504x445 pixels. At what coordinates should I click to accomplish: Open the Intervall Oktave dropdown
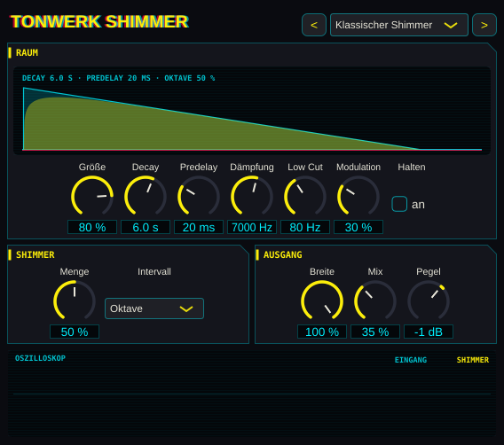coord(154,308)
